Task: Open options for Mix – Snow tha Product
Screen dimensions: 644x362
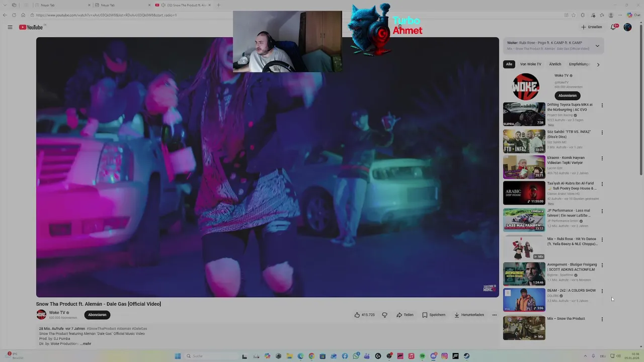Action: tap(602, 319)
